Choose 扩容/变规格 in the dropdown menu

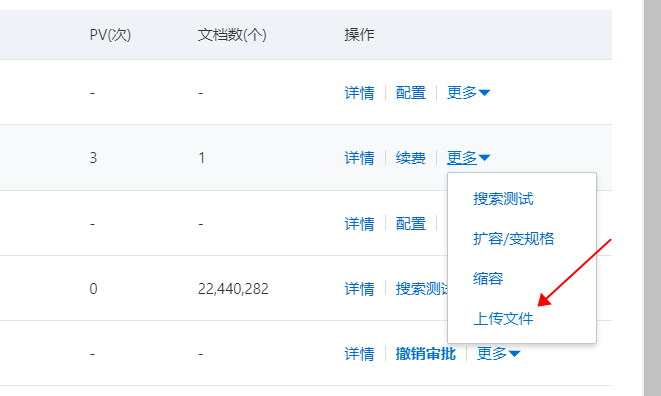[513, 239]
